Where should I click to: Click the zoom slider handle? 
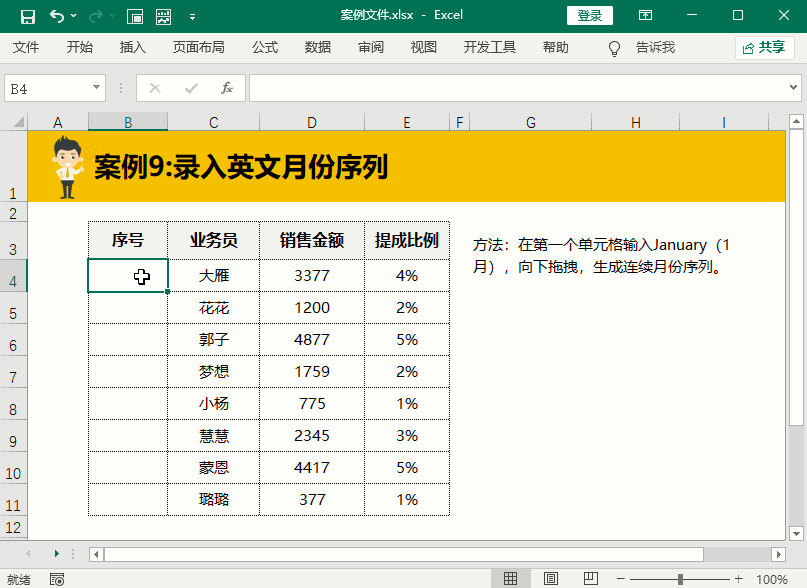click(x=680, y=579)
